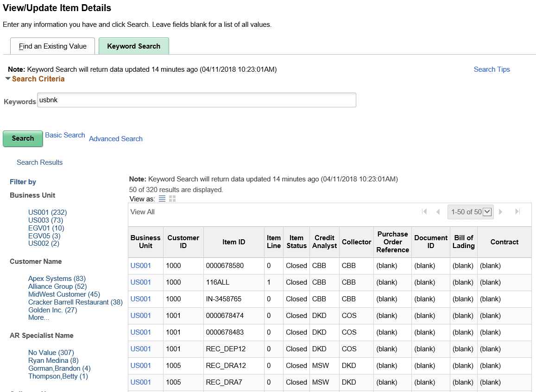Filter by AR Specialist Ryan Medina (8)

(53, 360)
